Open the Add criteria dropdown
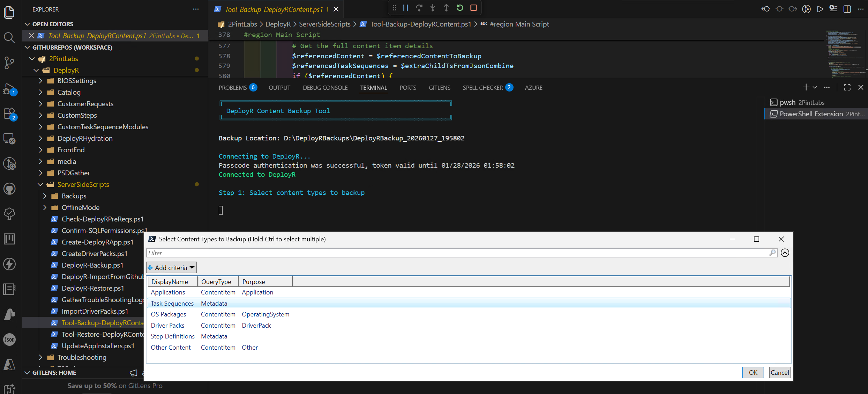Screen dimensions: 868x394 [171, 268]
